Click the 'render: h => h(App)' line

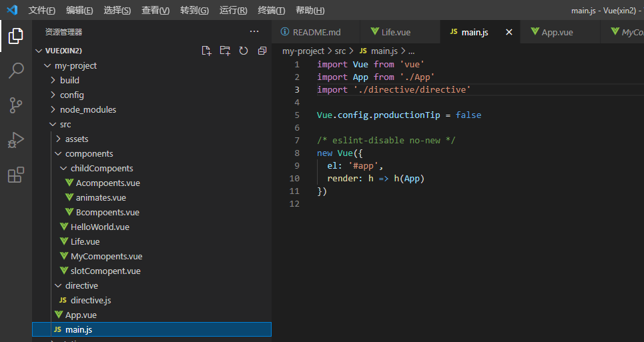(x=376, y=179)
